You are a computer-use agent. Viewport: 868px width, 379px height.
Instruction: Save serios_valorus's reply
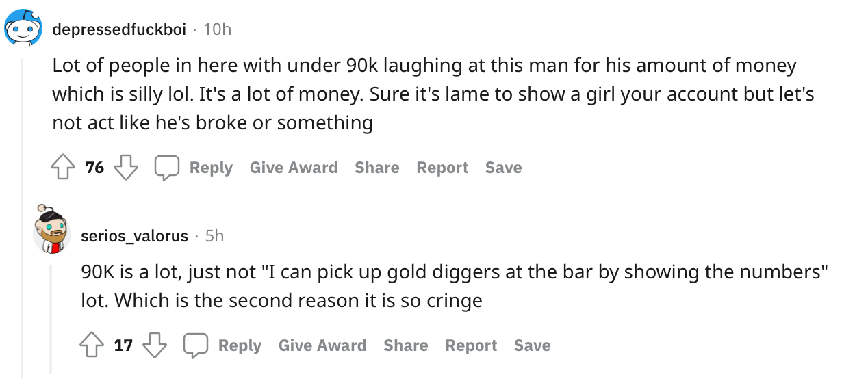[x=533, y=345]
